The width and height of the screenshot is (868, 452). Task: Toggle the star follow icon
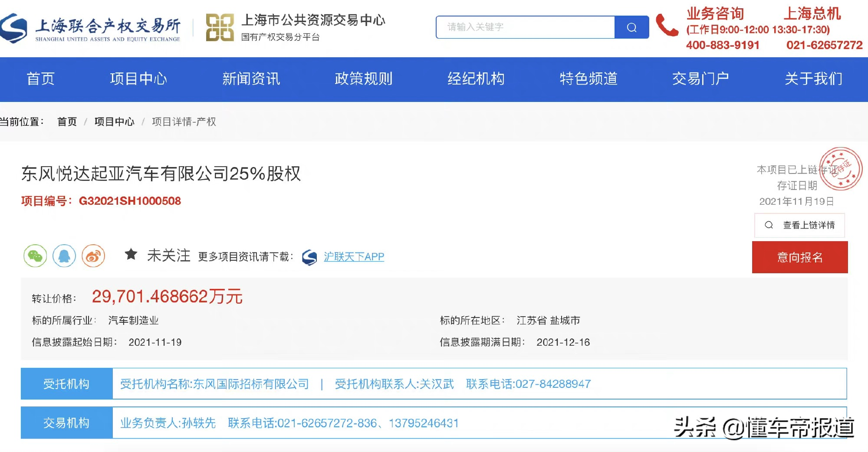tap(131, 254)
